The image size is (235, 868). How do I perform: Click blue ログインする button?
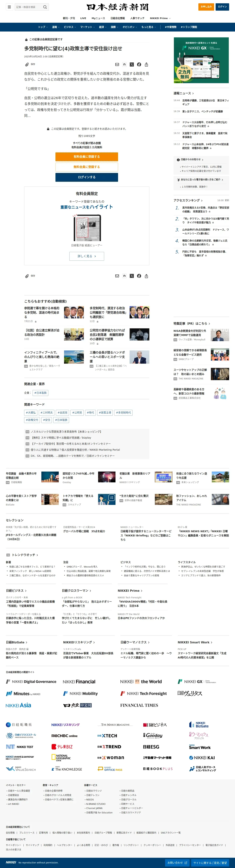pyautogui.click(x=87, y=177)
